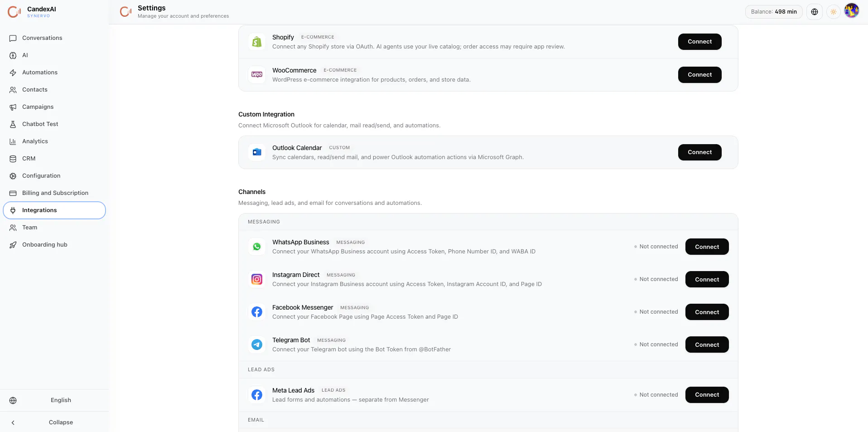Connect the Telegram Bot
Image resolution: width=868 pixels, height=432 pixels.
[707, 345]
